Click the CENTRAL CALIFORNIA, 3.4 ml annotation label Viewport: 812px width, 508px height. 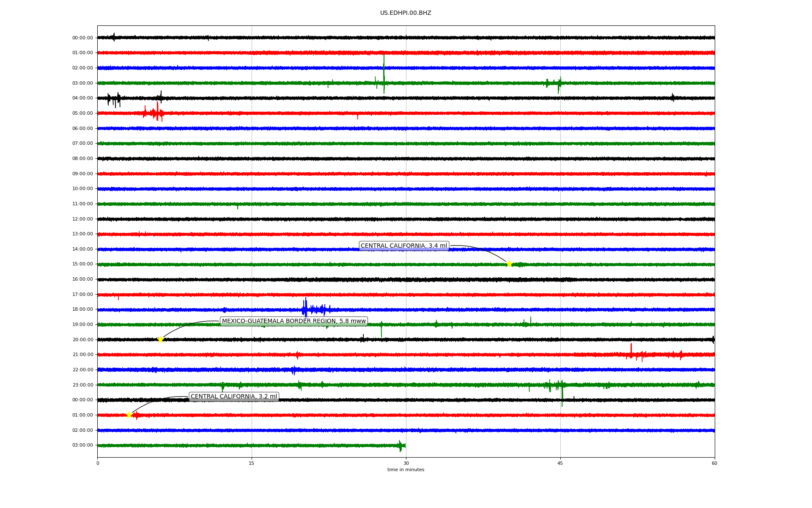[403, 246]
